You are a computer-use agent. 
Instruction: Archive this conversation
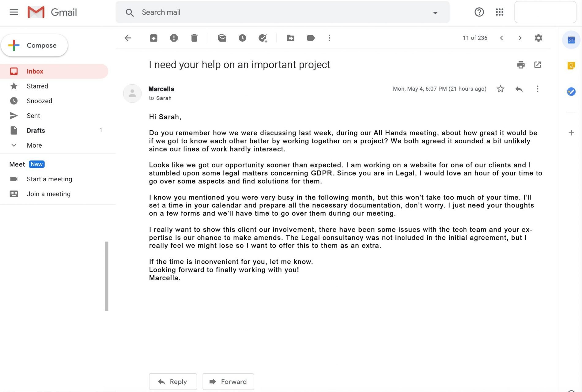pos(153,38)
